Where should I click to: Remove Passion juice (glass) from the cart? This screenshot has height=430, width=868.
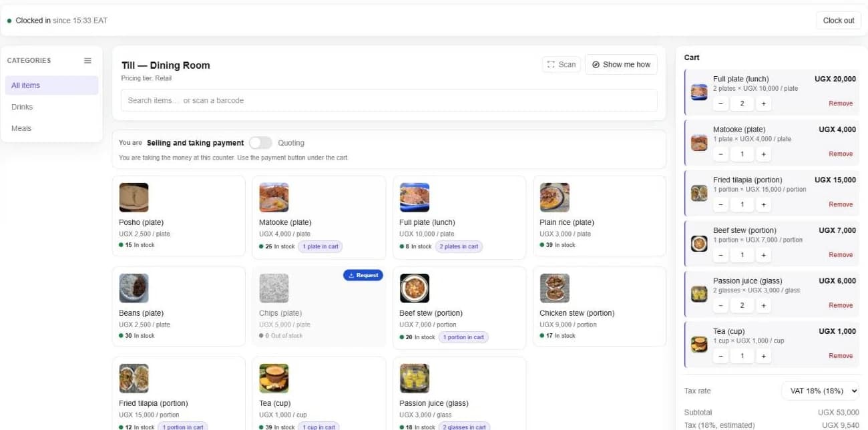pyautogui.click(x=841, y=305)
